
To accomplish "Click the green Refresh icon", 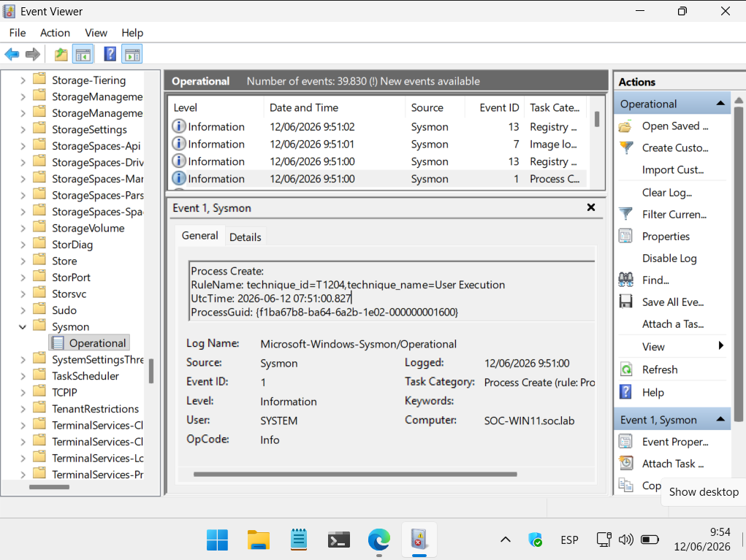I will (626, 369).
